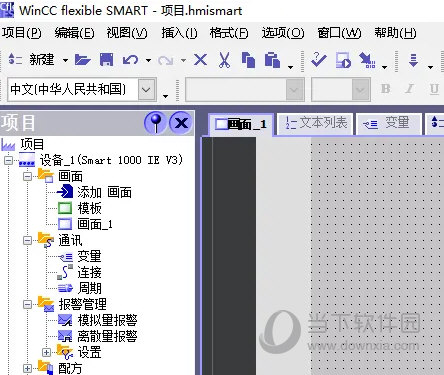Click the 模板 green square icon
The width and height of the screenshot is (444, 375).
click(65, 208)
